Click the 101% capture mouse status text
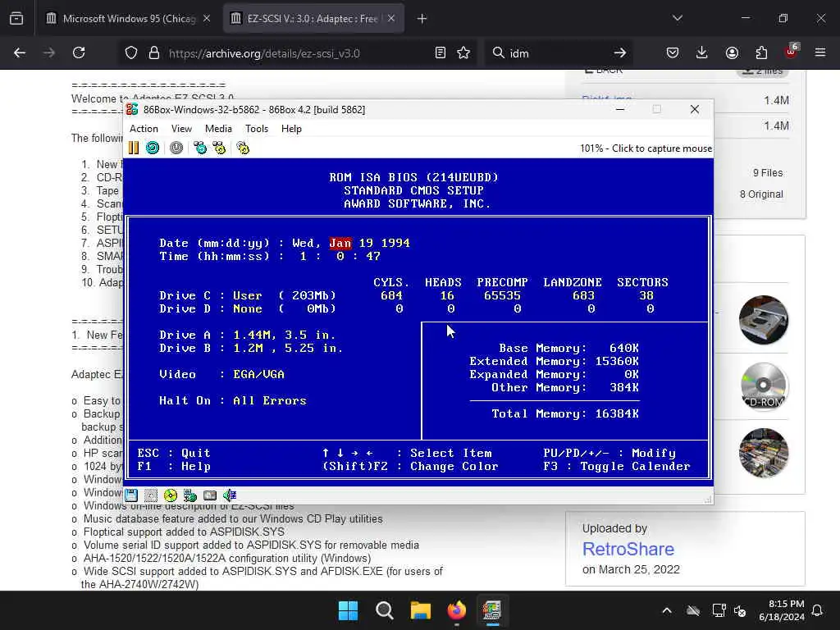The height and width of the screenshot is (630, 840). 646,148
